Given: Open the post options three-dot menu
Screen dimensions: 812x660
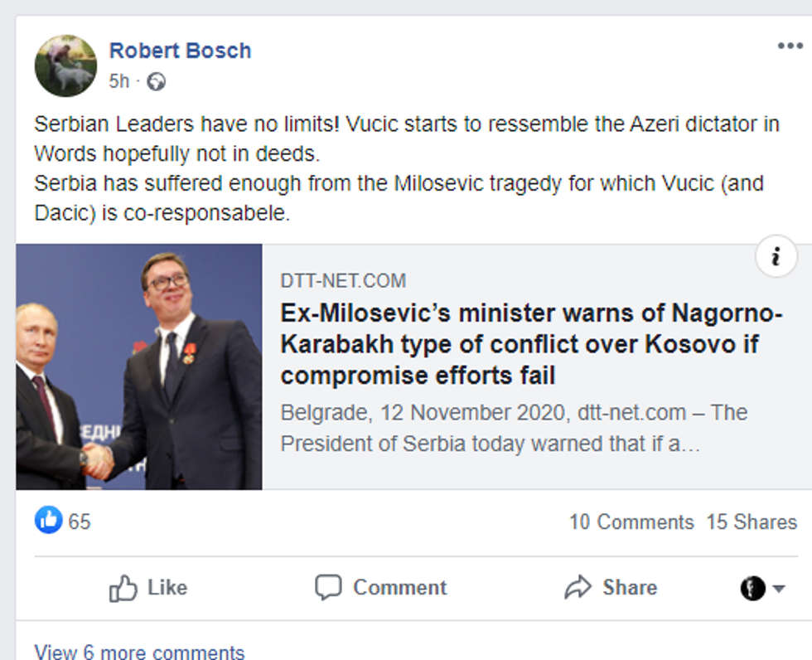Looking at the screenshot, I should 790,46.
